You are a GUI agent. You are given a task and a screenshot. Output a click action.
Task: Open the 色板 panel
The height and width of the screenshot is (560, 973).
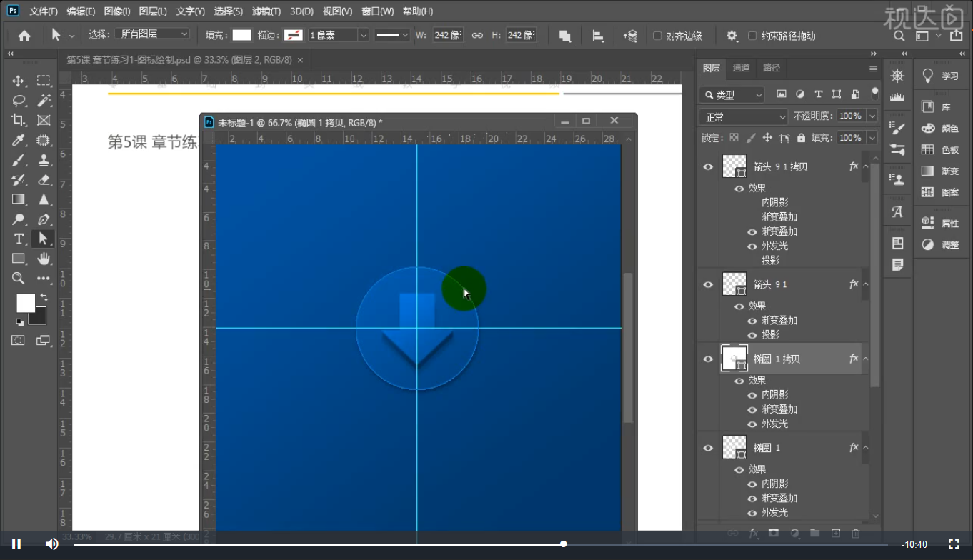coord(942,149)
